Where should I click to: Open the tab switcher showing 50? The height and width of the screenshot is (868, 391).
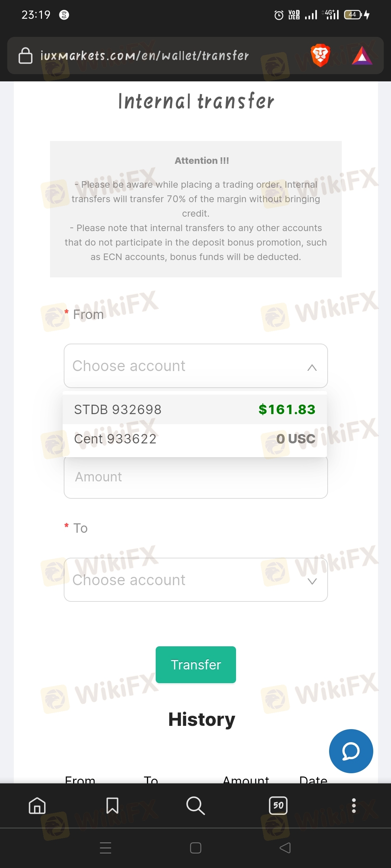278,805
